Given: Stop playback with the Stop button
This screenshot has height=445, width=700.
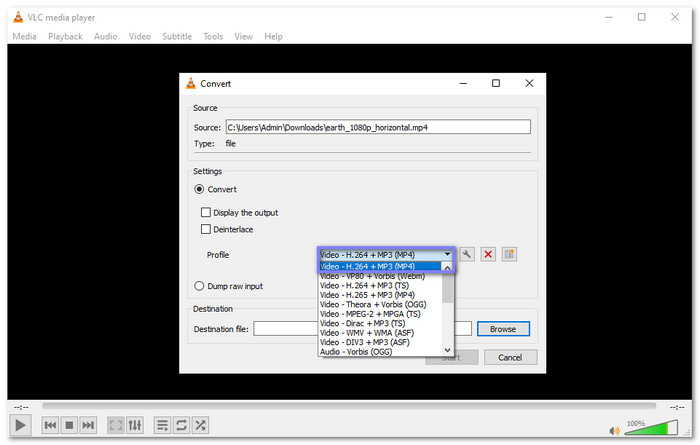Looking at the screenshot, I should click(69, 425).
